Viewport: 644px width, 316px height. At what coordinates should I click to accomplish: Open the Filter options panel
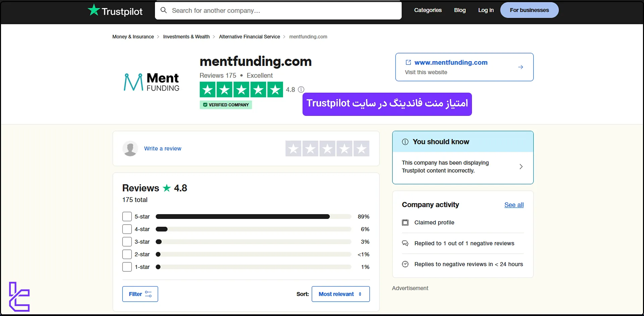(x=140, y=294)
